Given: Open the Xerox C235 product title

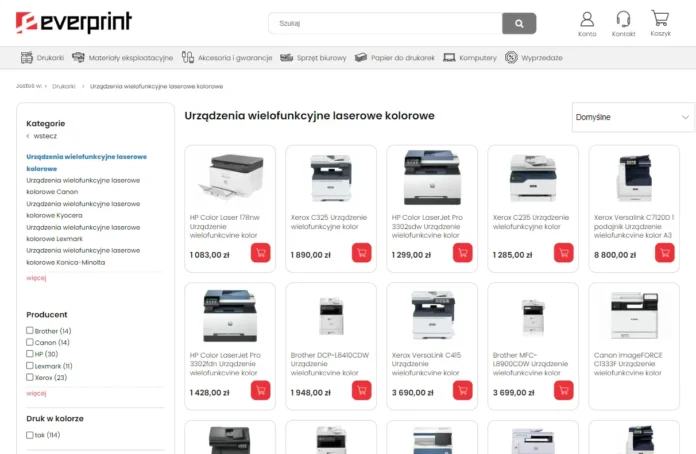Looking at the screenshot, I should (531, 222).
